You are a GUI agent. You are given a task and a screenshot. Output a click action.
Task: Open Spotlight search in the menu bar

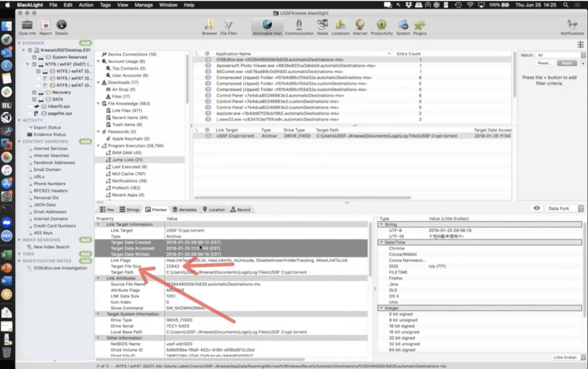coord(566,5)
